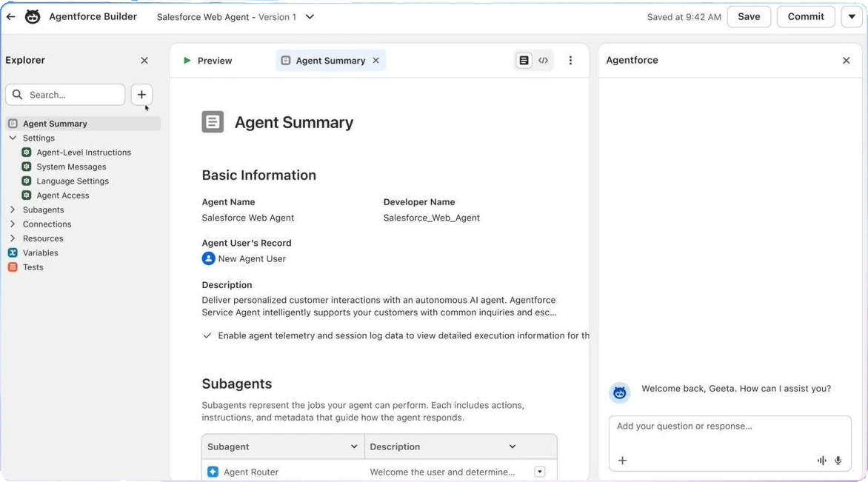
Task: Switch to the code view icon
Action: pyautogui.click(x=544, y=60)
